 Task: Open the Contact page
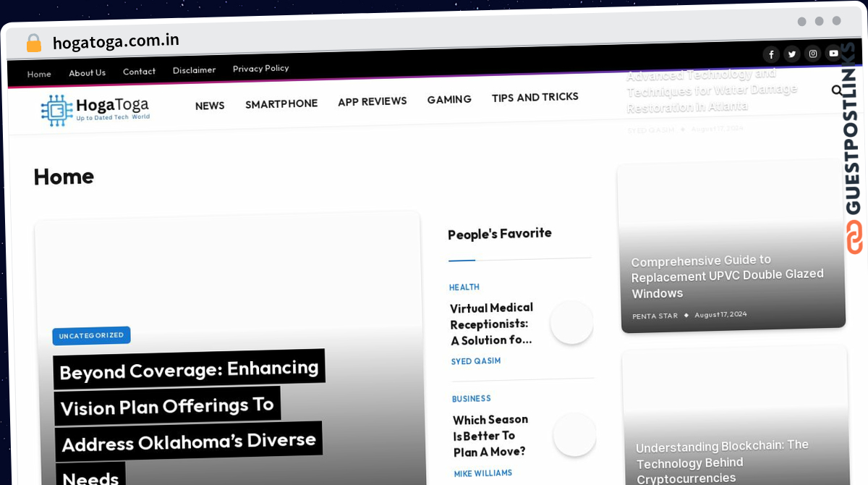coord(139,71)
